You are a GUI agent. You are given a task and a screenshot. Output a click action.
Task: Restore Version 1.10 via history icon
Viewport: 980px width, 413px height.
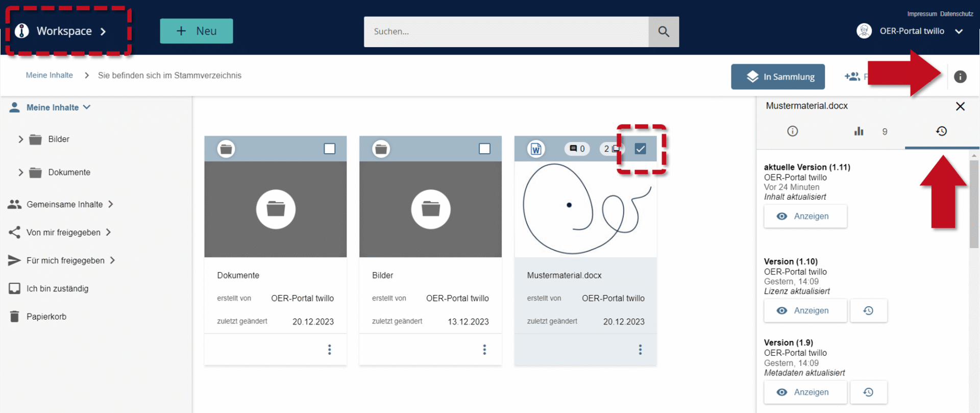[868, 310]
